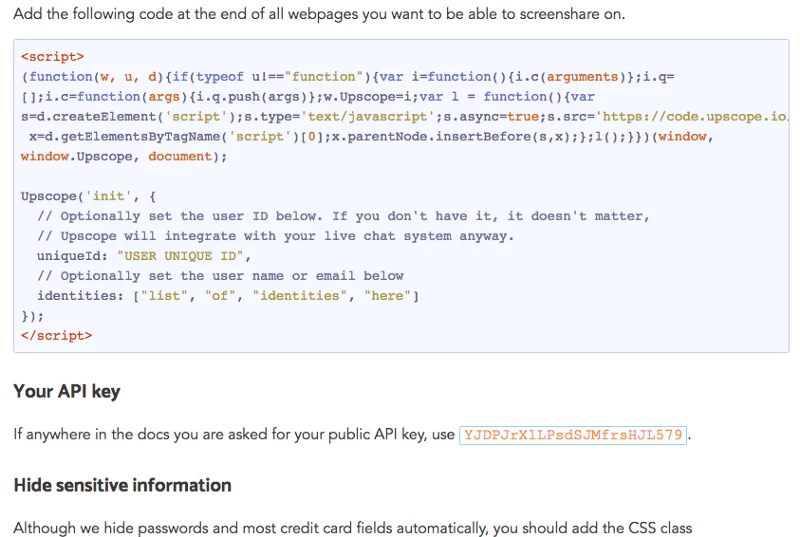The width and height of the screenshot is (800, 537).
Task: Click the identities array code line
Action: point(228,296)
